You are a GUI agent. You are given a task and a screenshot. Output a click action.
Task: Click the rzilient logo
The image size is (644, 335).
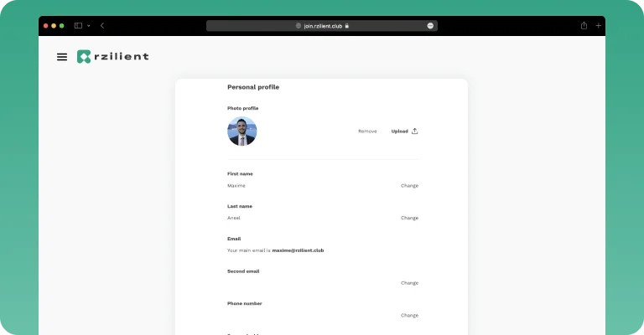coord(113,57)
